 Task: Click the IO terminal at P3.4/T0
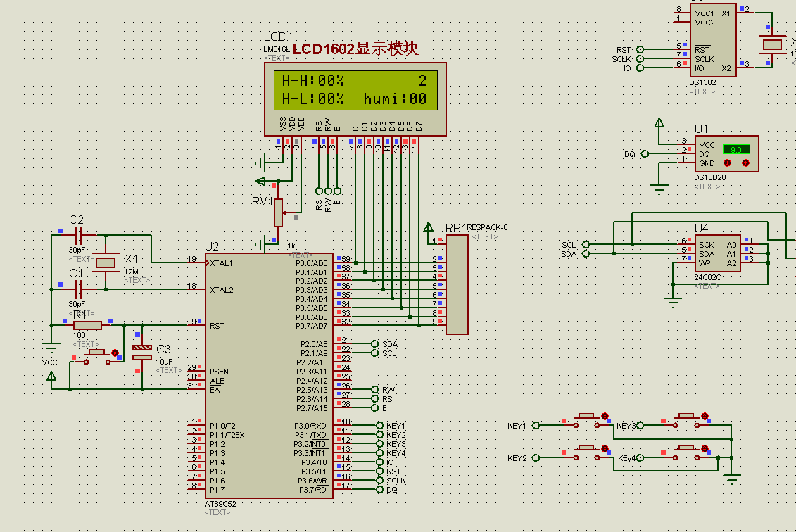point(379,462)
